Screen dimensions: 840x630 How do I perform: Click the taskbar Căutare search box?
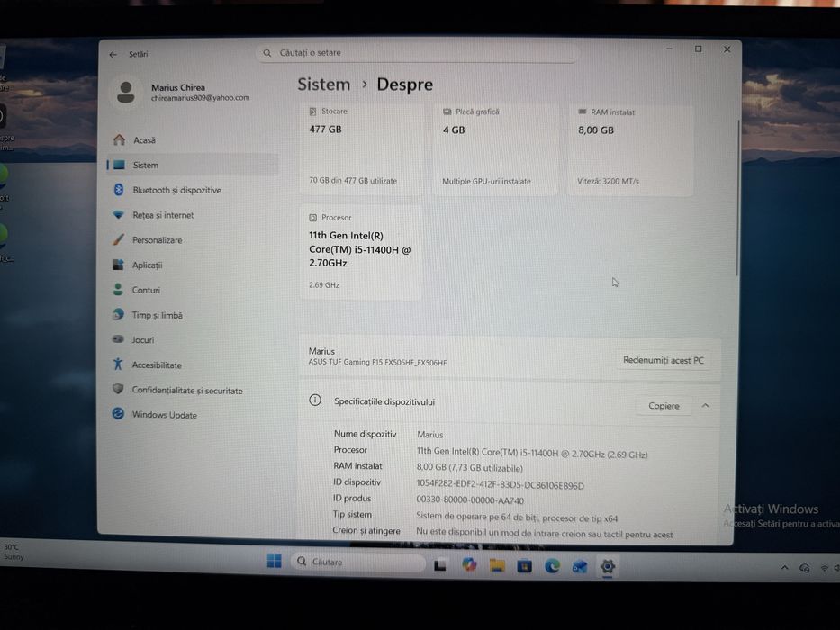357,562
